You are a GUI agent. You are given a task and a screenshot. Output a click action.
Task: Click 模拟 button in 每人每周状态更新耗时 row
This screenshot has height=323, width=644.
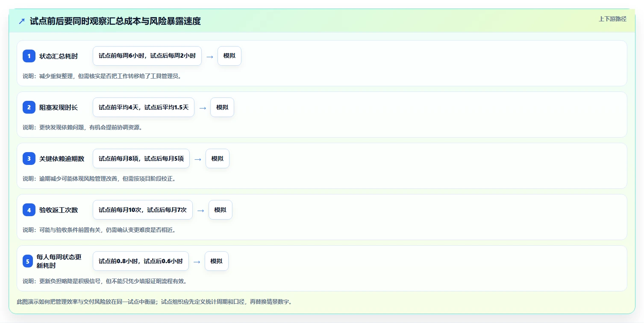point(217,261)
